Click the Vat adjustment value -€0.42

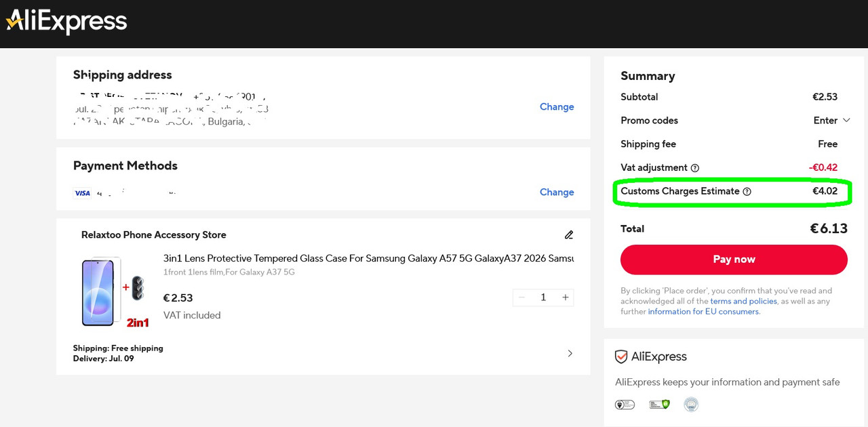pos(823,167)
